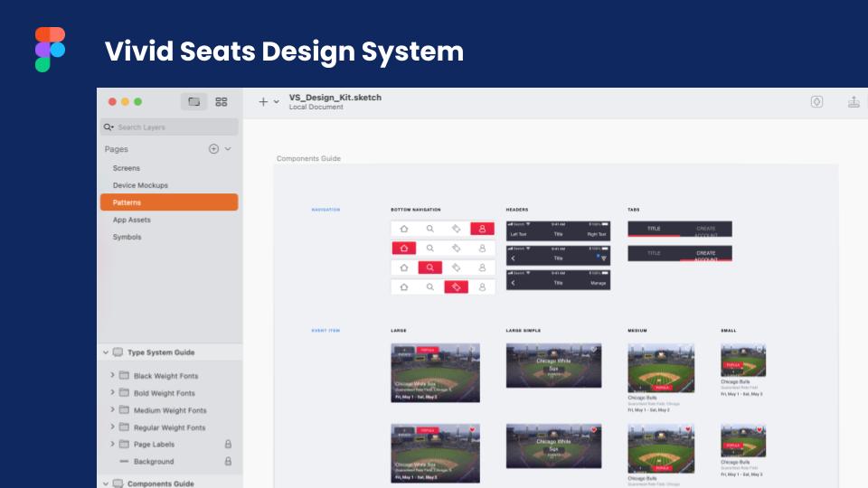Viewport: 868px width, 488px height.
Task: Toggle lock on Page Labels layer
Action: pos(228,445)
